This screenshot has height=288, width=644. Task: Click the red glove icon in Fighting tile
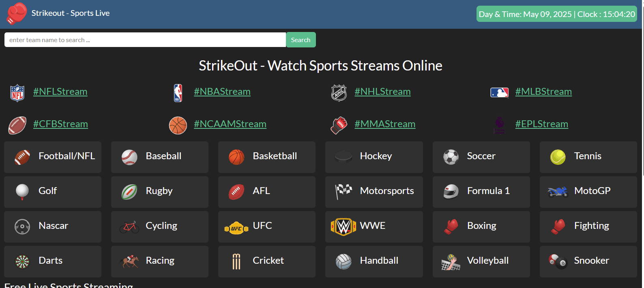(558, 227)
